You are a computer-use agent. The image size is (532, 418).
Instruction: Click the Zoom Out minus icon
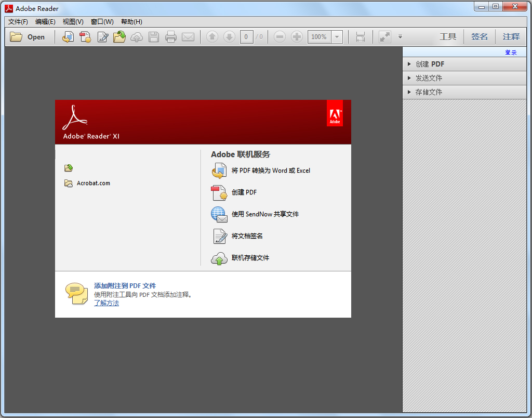[x=280, y=37]
